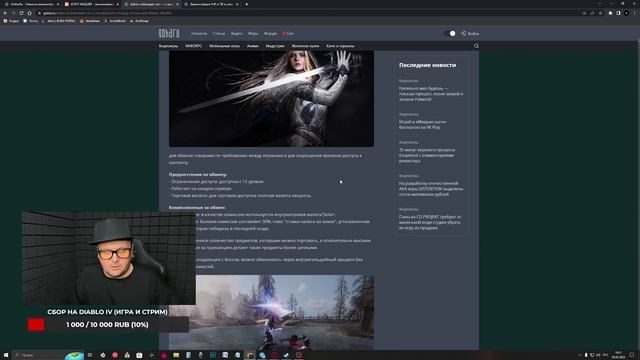This screenshot has width=640, height=360.
Task: Switch to the fourth browser tab
Action: pos(211,4)
